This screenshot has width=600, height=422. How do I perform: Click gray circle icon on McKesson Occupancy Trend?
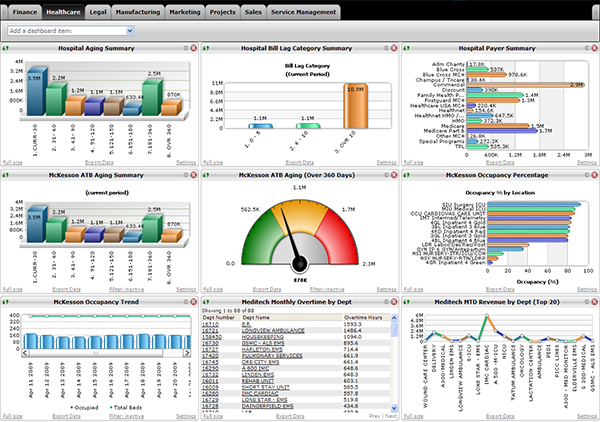tap(186, 302)
